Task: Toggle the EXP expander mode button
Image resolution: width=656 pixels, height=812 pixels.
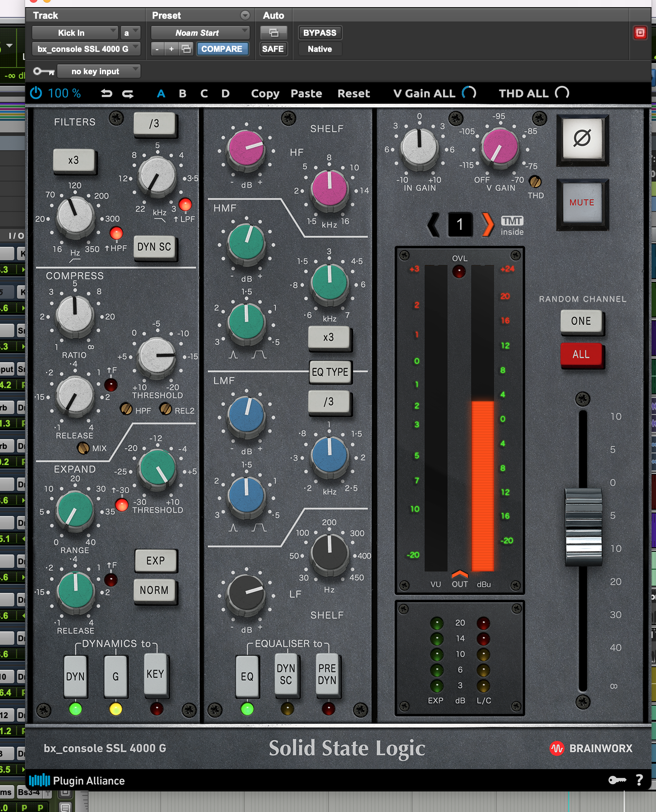Action: tap(155, 561)
